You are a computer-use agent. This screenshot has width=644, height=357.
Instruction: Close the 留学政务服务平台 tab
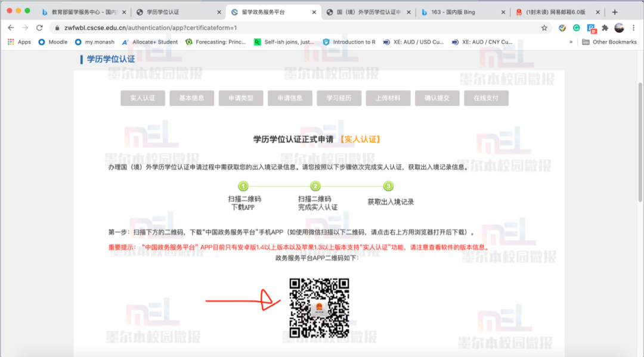(x=314, y=13)
